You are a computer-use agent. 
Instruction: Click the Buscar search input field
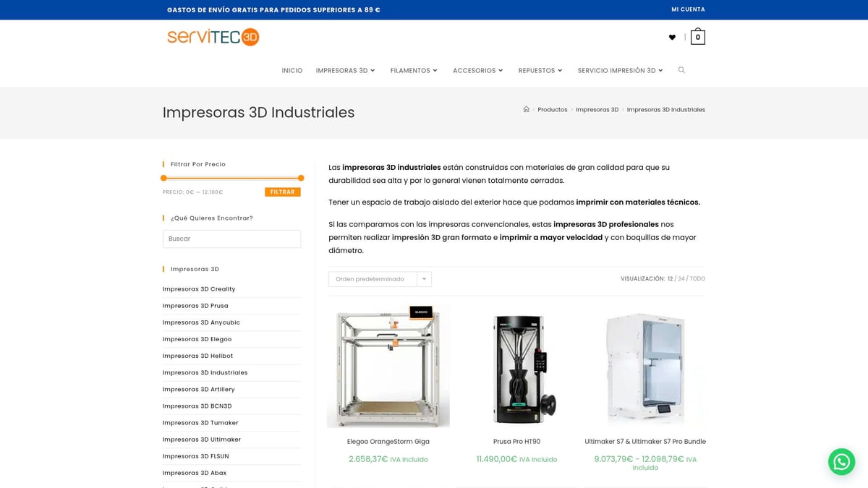231,239
